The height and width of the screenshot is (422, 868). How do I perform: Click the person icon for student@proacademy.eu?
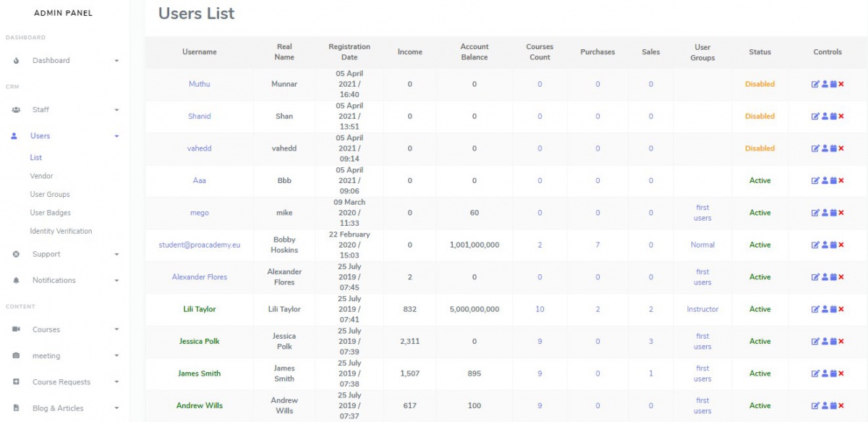825,245
